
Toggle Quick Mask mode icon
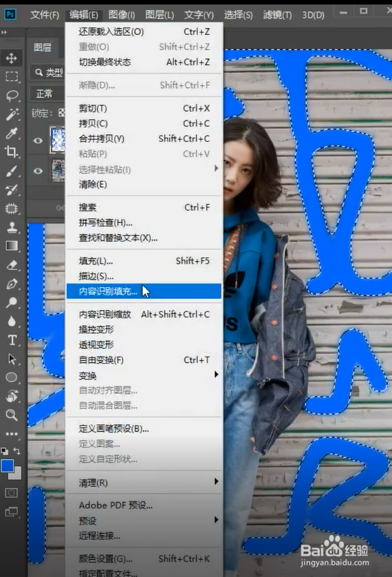(x=12, y=493)
